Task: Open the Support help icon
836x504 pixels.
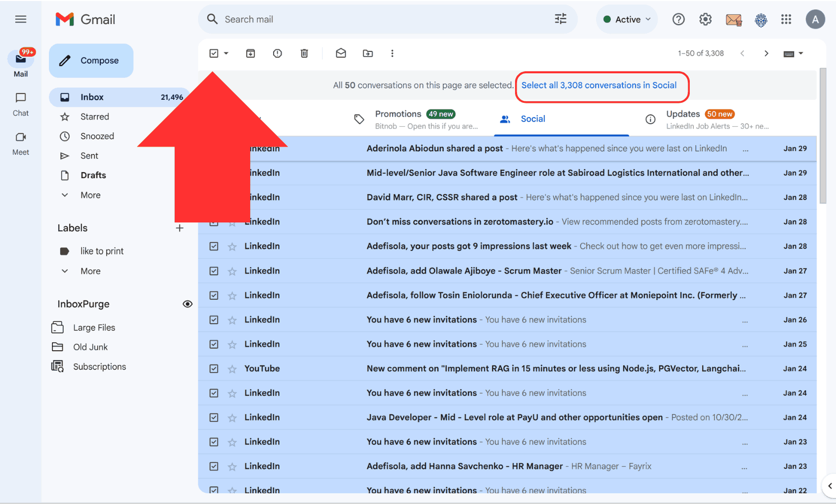Action: 678,19
